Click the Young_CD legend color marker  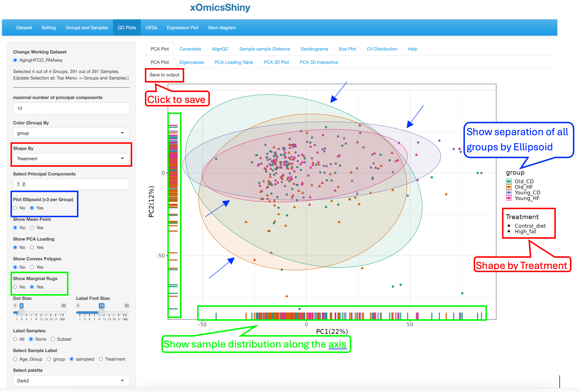[x=509, y=193]
